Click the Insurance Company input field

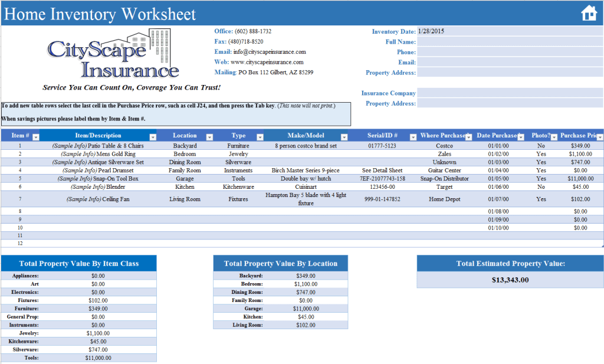[509, 93]
